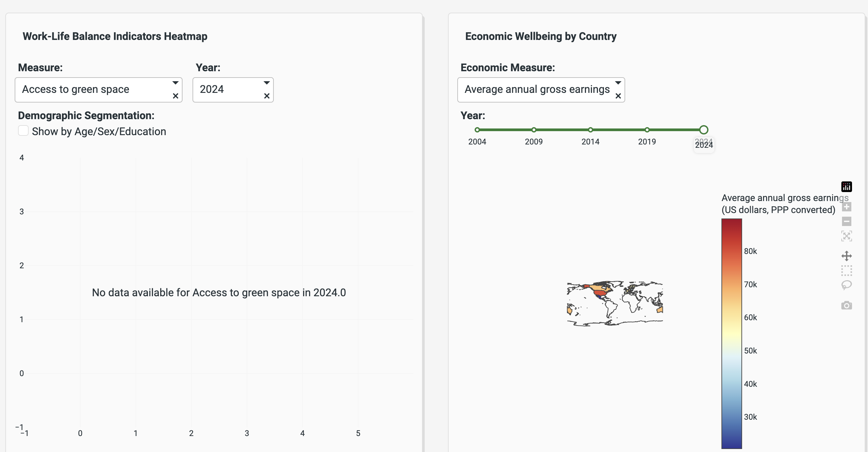The height and width of the screenshot is (452, 868).
Task: Clear the Access to green space selection
Action: 175,96
